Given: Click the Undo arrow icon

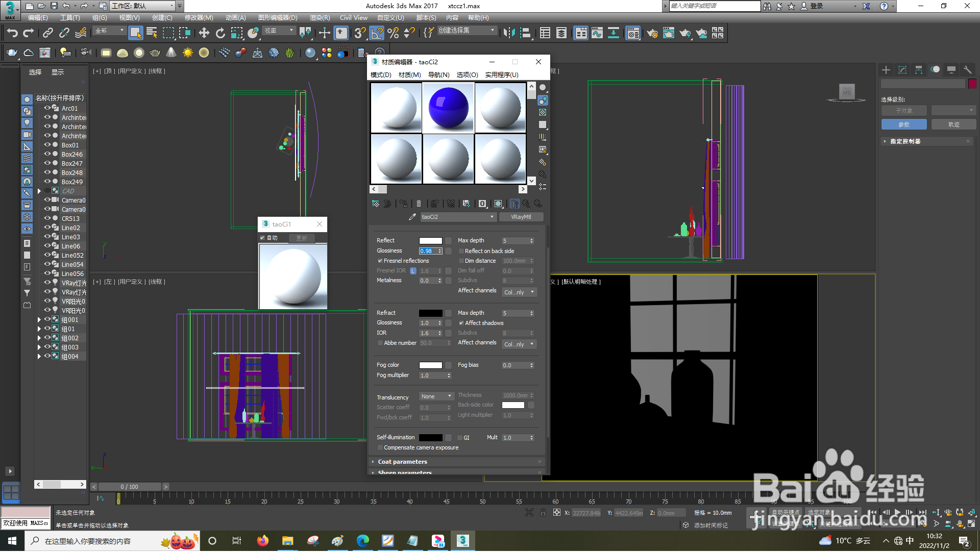Looking at the screenshot, I should [x=12, y=34].
